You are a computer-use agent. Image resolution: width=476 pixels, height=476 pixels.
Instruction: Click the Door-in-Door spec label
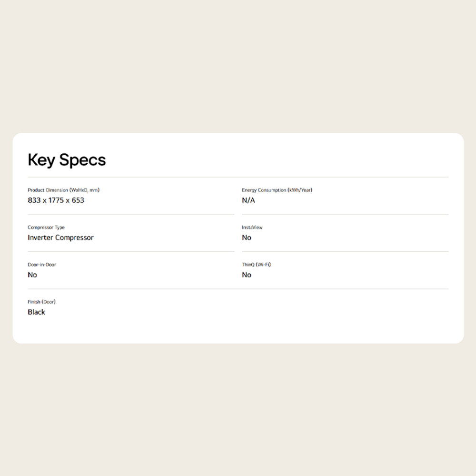pyautogui.click(x=42, y=265)
